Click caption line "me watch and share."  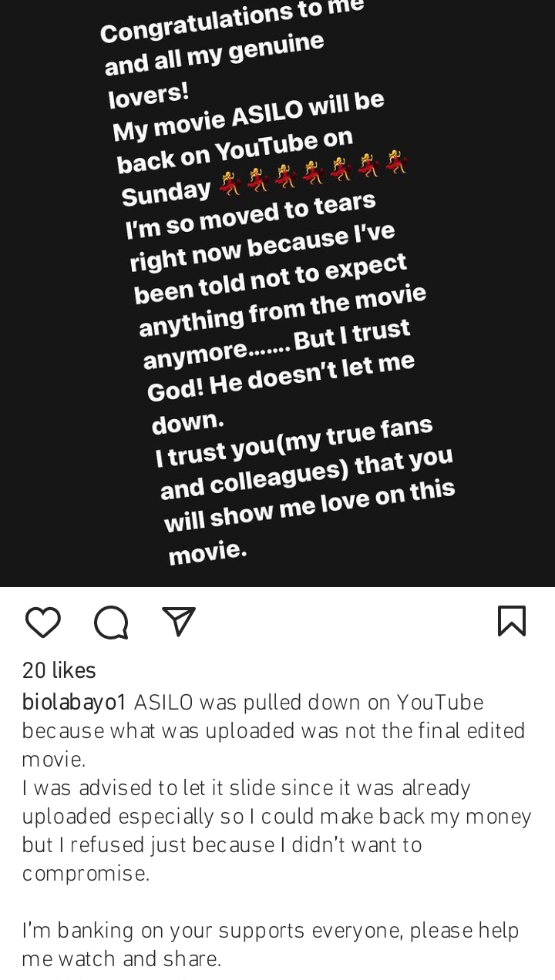[x=121, y=959]
